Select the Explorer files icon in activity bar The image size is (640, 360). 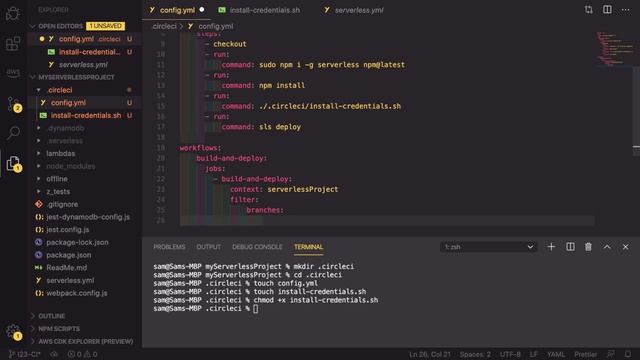point(14,163)
